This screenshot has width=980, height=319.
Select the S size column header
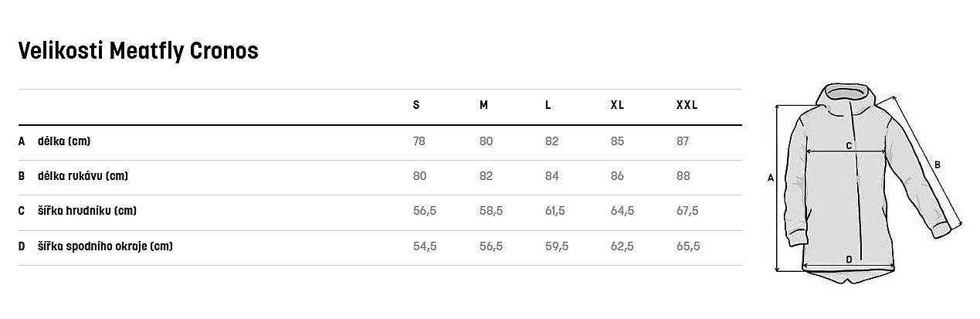pos(416,105)
